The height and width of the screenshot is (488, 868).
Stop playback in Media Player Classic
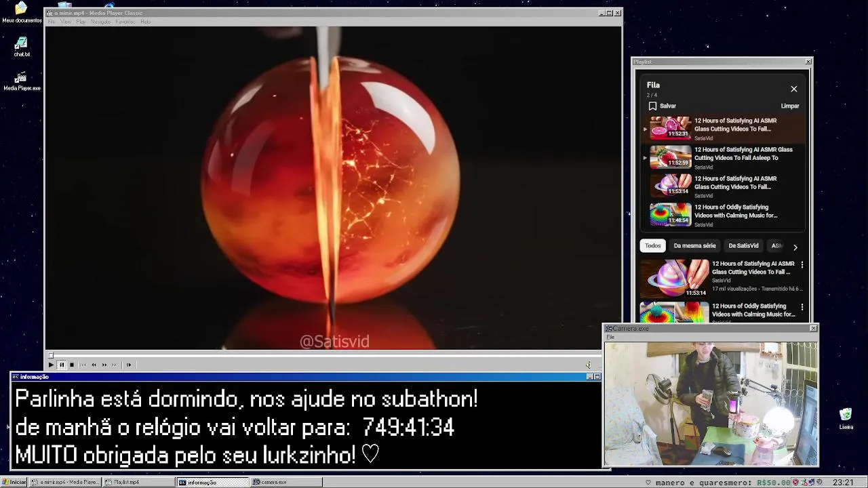[x=72, y=365]
